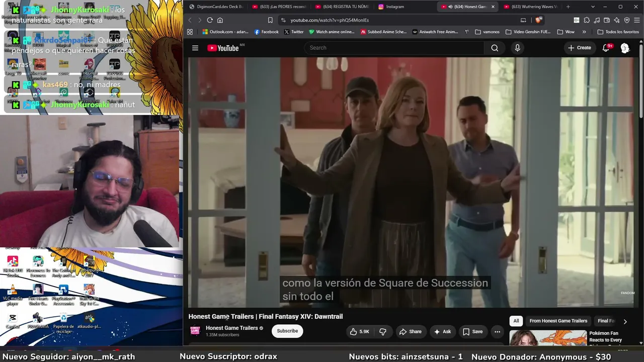644x362 pixels.
Task: Open a new browser tab
Action: coord(568,7)
